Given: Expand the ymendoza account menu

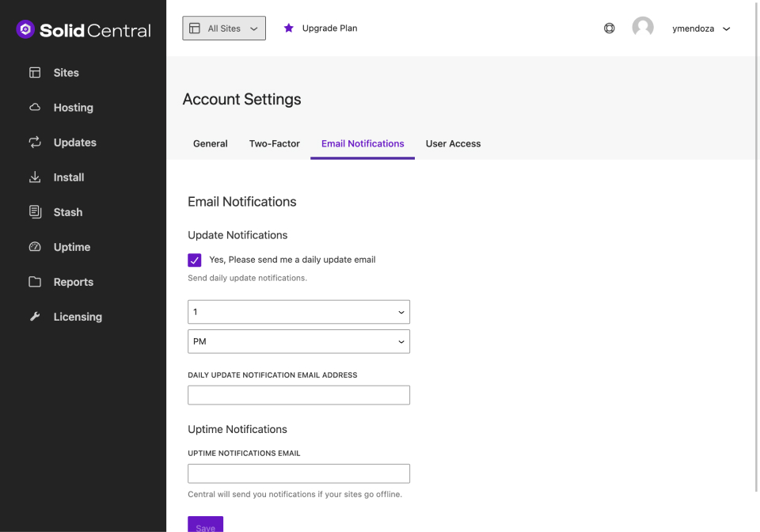Looking at the screenshot, I should click(701, 28).
